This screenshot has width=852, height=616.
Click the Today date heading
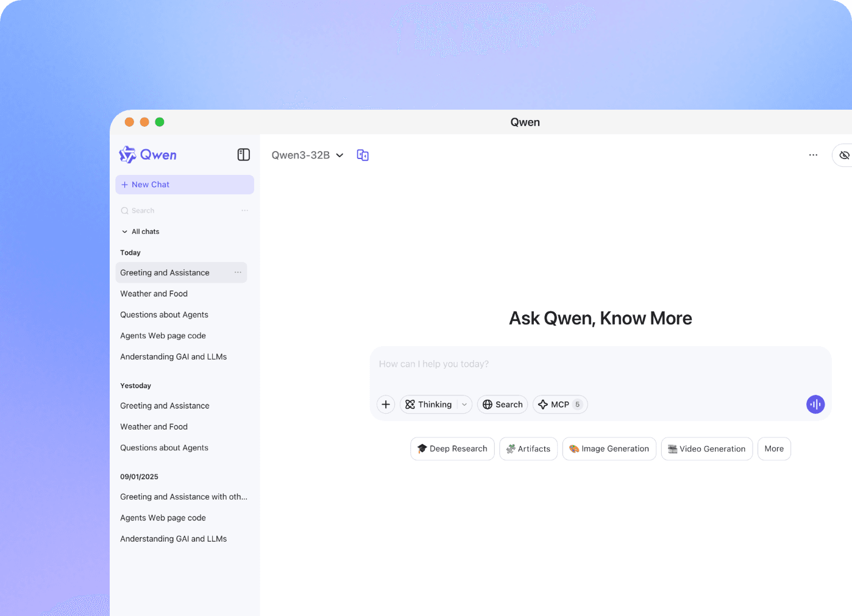tap(130, 253)
